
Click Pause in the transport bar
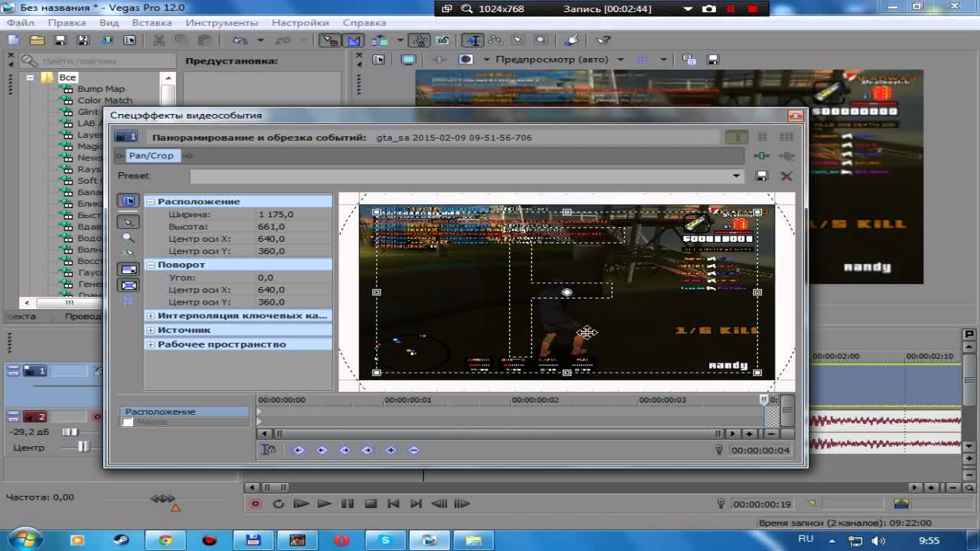347,504
